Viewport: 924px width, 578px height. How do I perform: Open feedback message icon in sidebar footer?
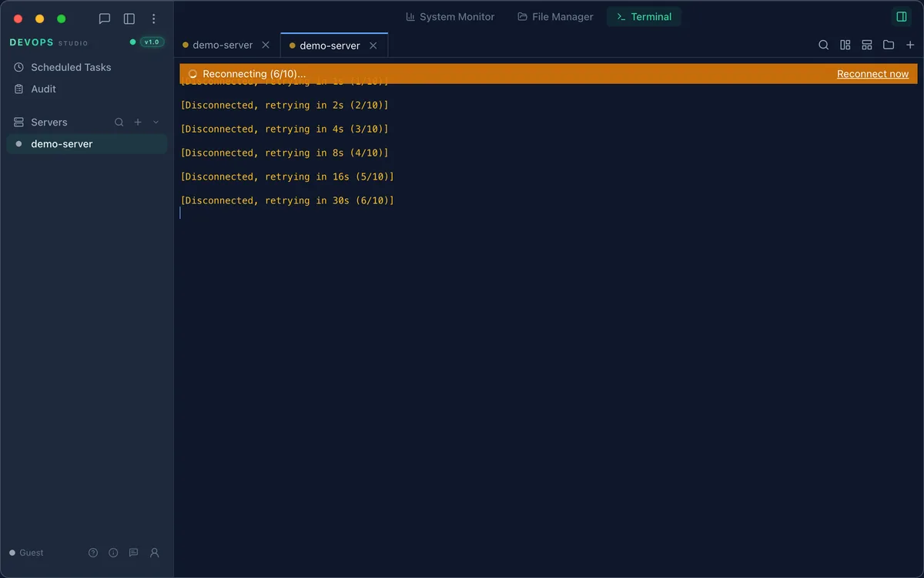134,553
